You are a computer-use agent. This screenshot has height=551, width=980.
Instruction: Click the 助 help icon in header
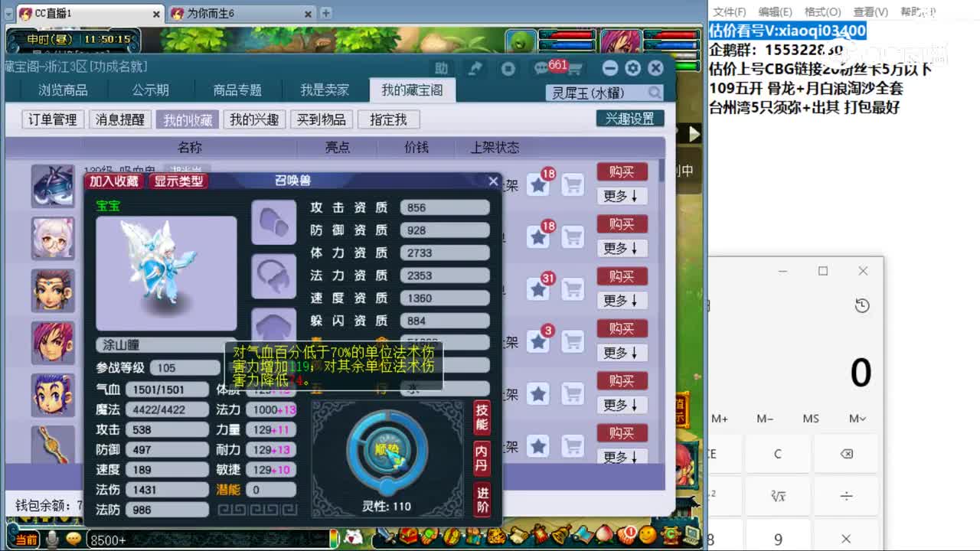pyautogui.click(x=441, y=68)
